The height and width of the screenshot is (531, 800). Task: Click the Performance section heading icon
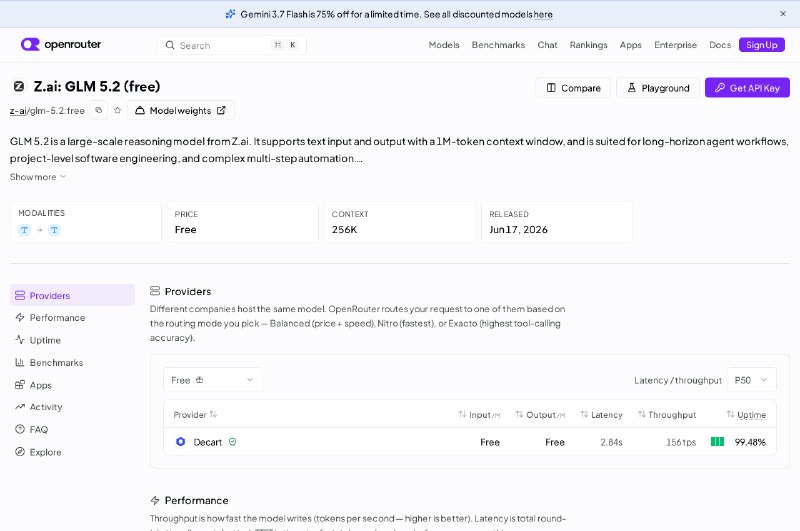pos(155,500)
